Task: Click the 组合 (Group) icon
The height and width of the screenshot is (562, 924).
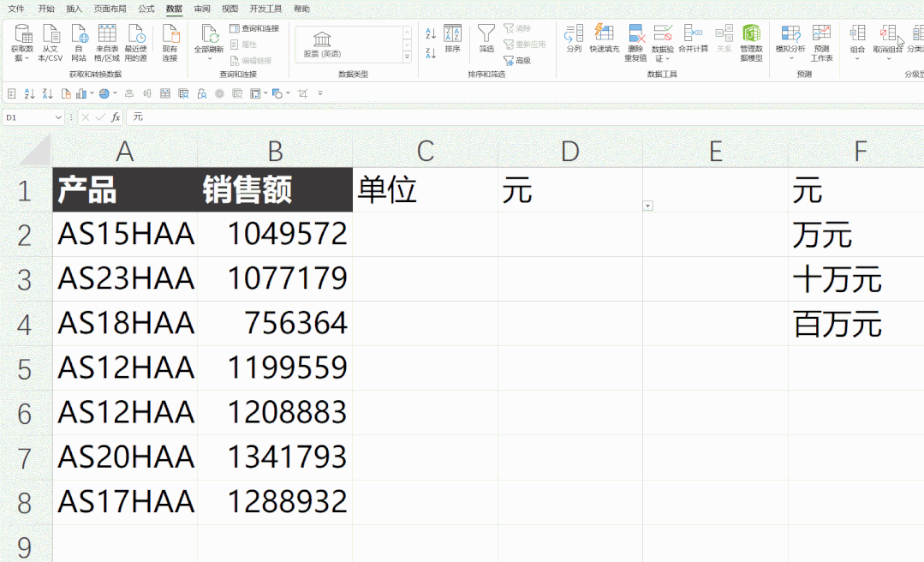Action: (x=857, y=33)
